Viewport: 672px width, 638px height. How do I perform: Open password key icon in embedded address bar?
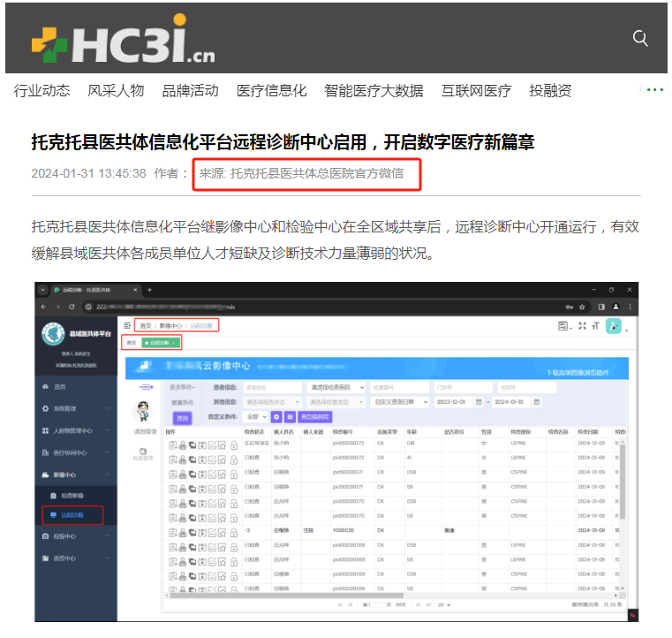(x=570, y=307)
